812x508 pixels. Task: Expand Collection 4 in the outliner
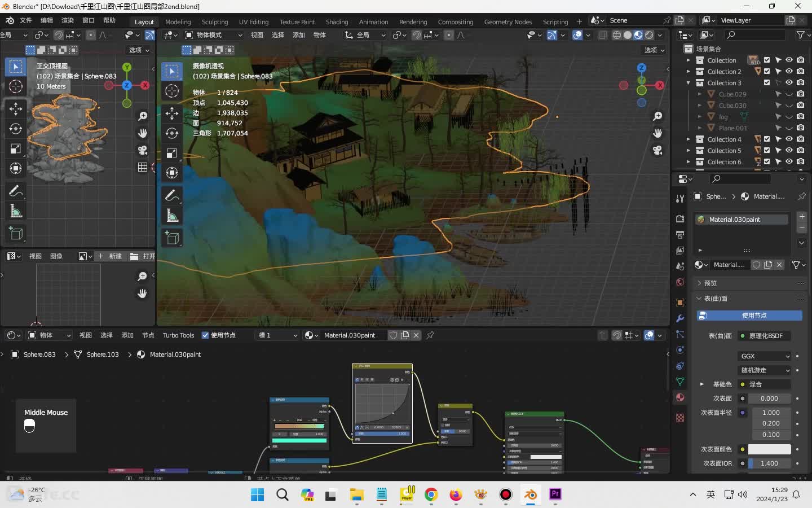pyautogui.click(x=688, y=139)
